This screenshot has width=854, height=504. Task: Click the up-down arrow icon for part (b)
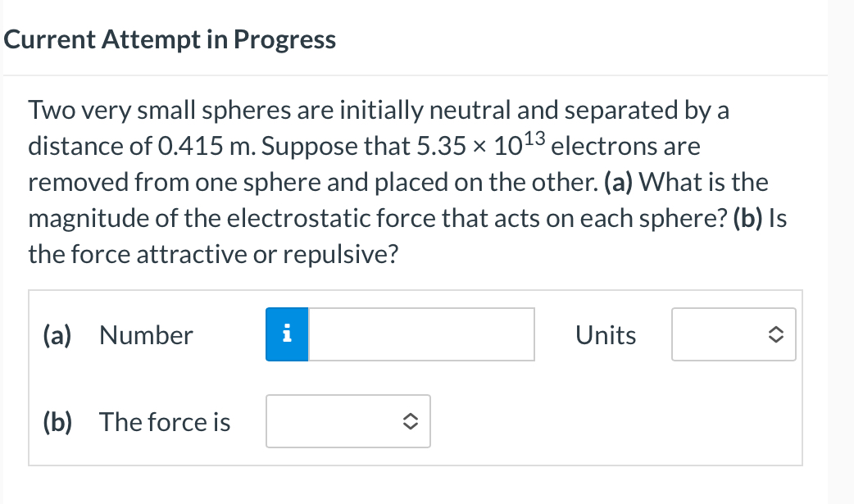pos(411,421)
